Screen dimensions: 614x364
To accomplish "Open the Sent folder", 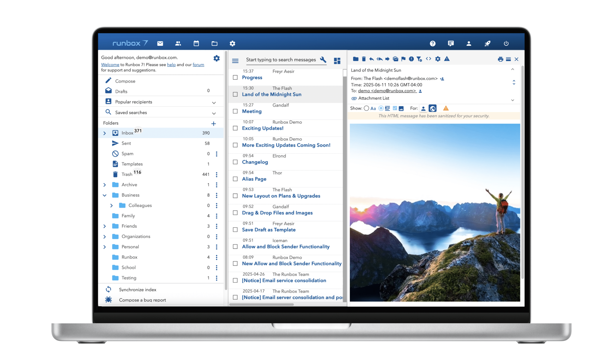I will [x=126, y=143].
